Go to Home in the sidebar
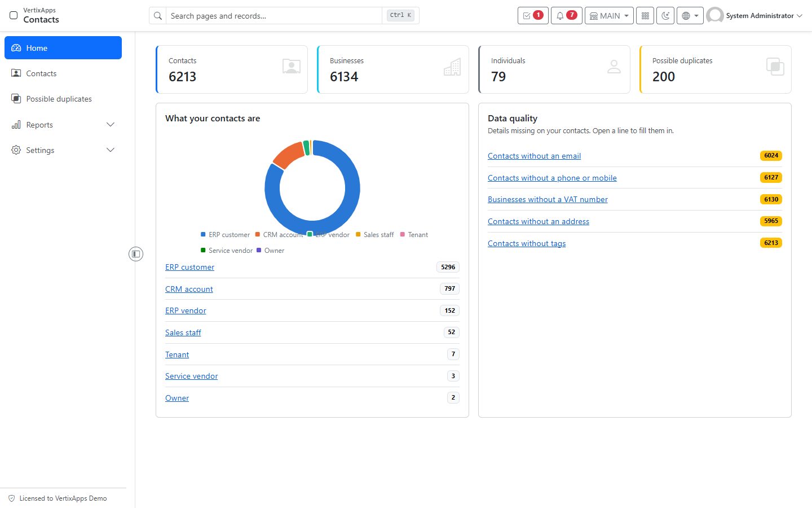Viewport: 812px width, 508px height. click(x=63, y=47)
